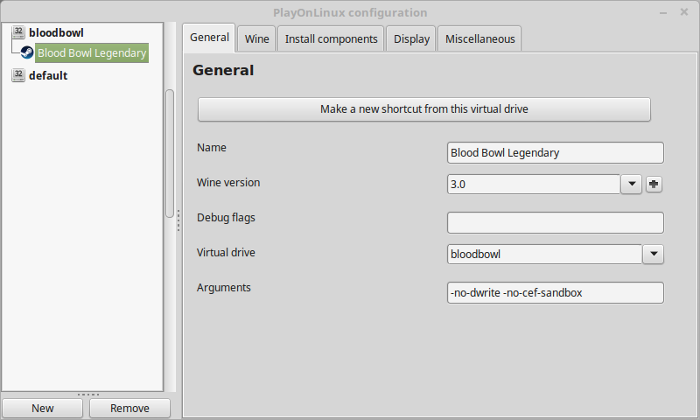Click the plus icon to manage Wine versions
The width and height of the screenshot is (700, 420).
[654, 184]
